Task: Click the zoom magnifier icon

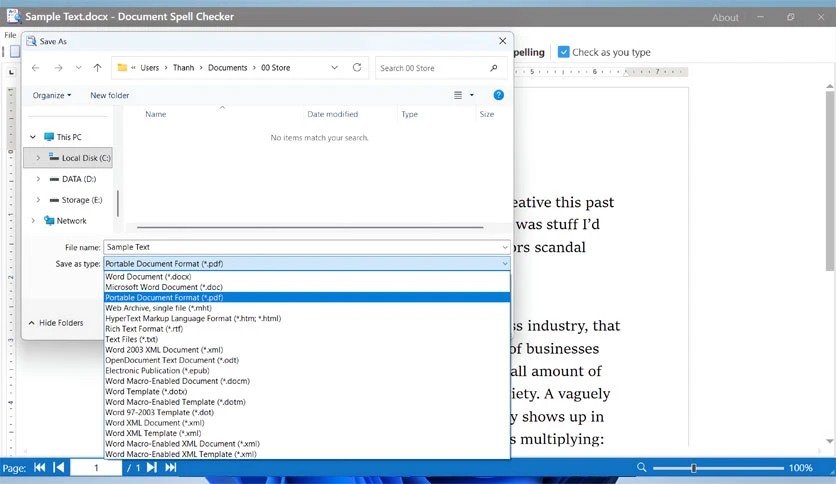Action: tap(641, 467)
